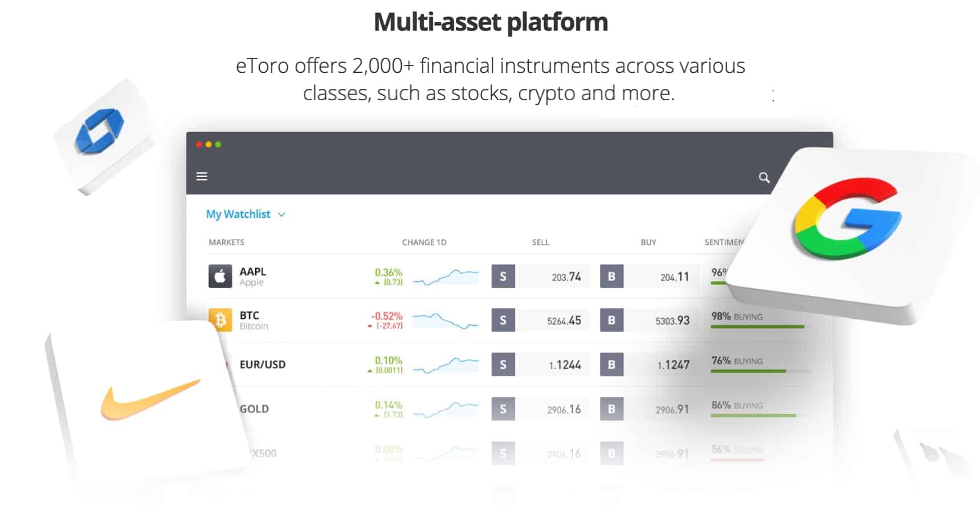The height and width of the screenshot is (509, 980).
Task: Open the hamburger menu icon
Action: [202, 176]
